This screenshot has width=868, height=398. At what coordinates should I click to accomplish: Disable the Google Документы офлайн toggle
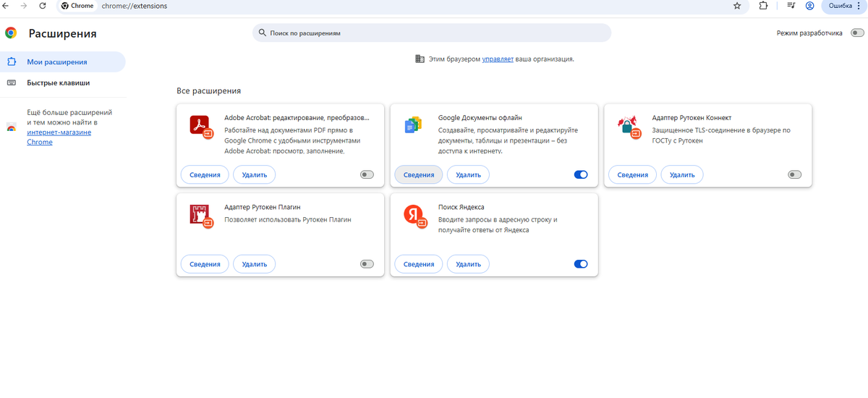pyautogui.click(x=581, y=174)
